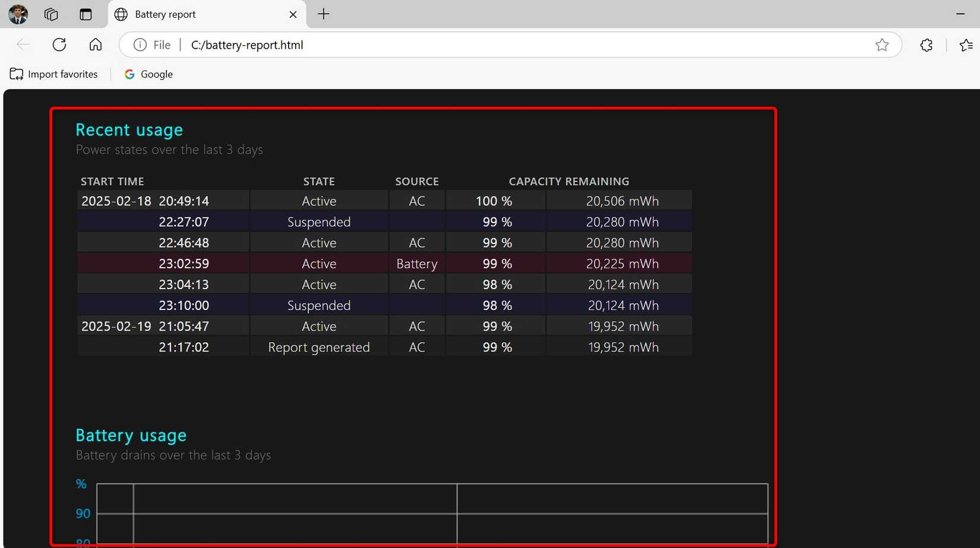Click the back navigation arrow
This screenshot has height=548, width=980.
tap(23, 45)
